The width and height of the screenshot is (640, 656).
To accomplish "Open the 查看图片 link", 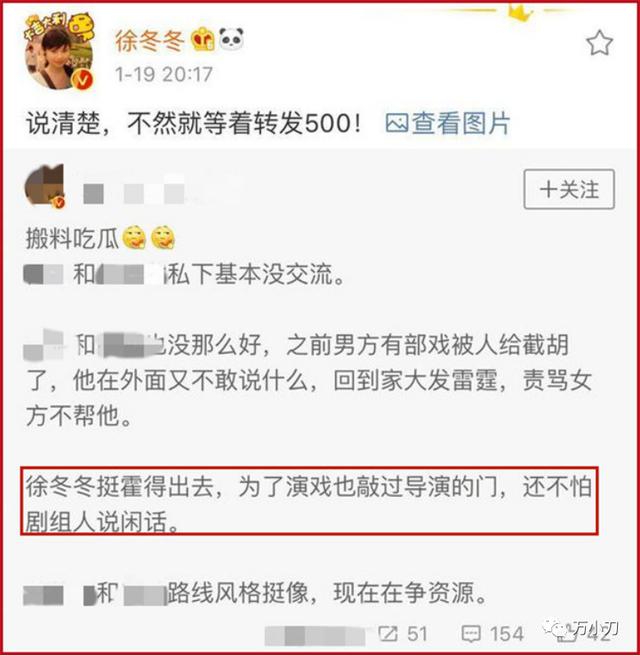I will (x=461, y=123).
